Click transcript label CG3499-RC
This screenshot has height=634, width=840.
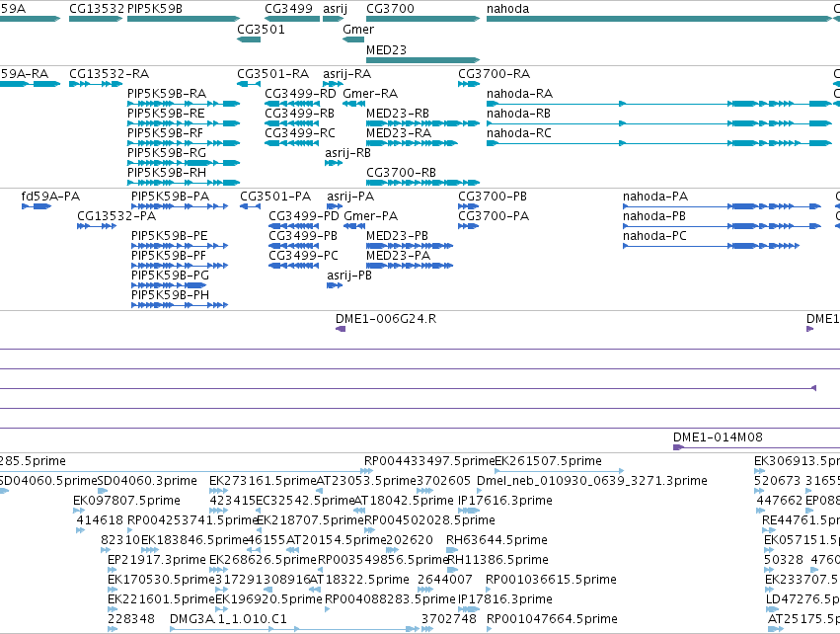(300, 133)
